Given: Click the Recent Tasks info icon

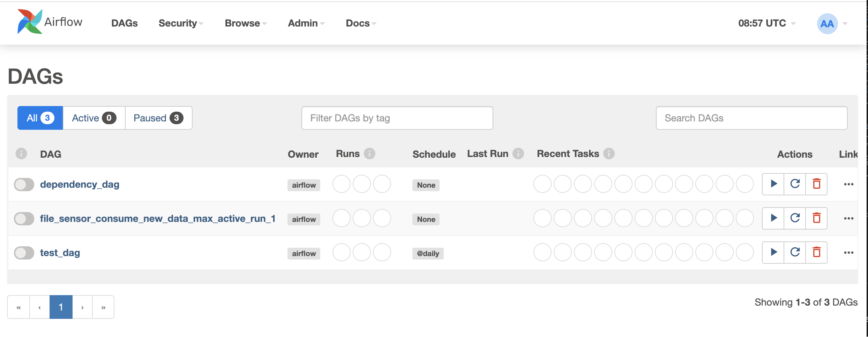Looking at the screenshot, I should coord(608,153).
